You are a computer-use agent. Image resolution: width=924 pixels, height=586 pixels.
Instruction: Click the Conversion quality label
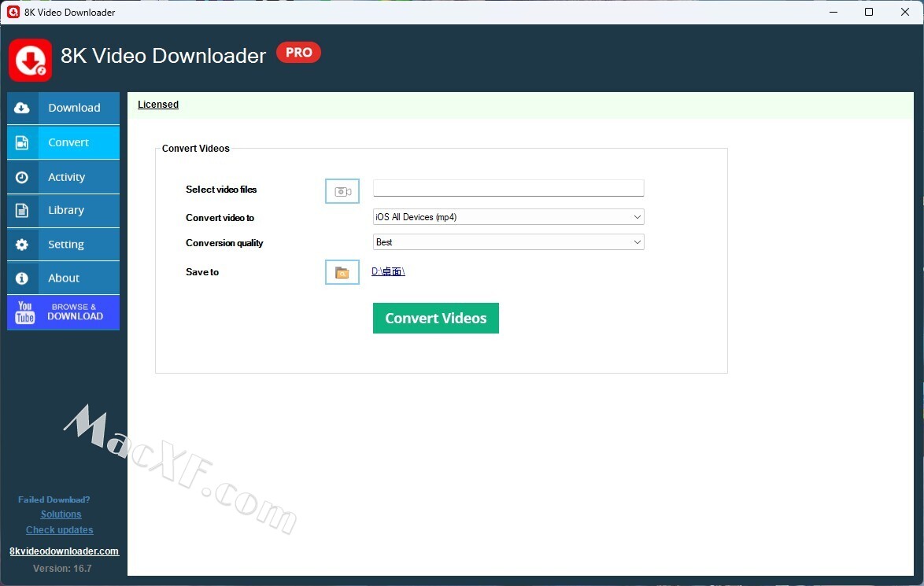click(x=224, y=243)
